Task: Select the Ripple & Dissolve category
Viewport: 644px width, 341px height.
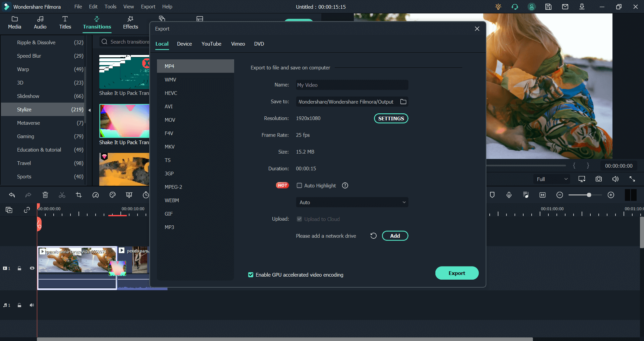Action: click(43, 43)
